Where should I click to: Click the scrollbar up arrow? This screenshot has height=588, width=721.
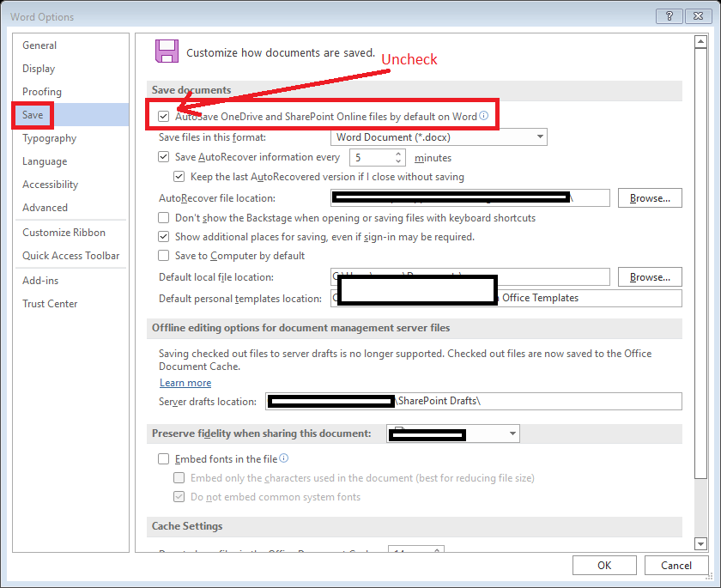(x=700, y=42)
